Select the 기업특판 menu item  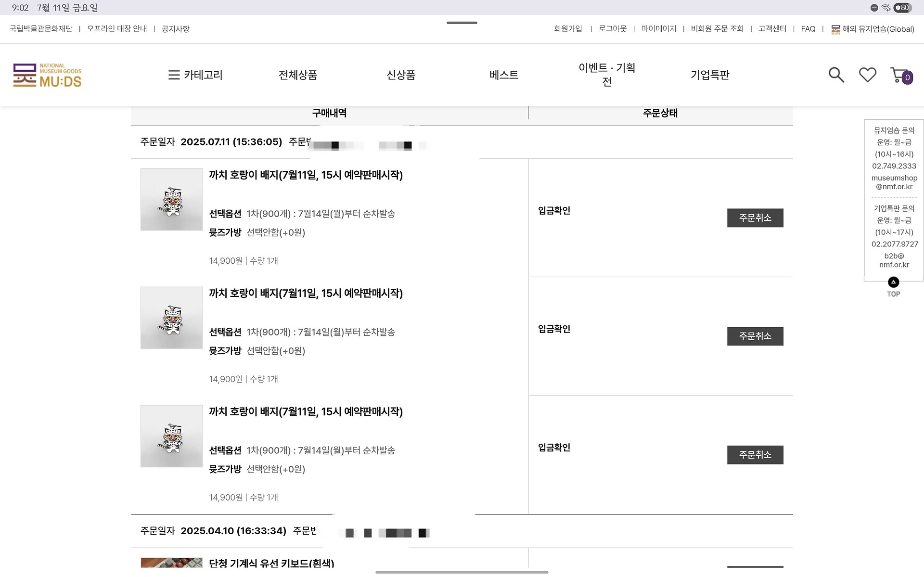coord(710,75)
